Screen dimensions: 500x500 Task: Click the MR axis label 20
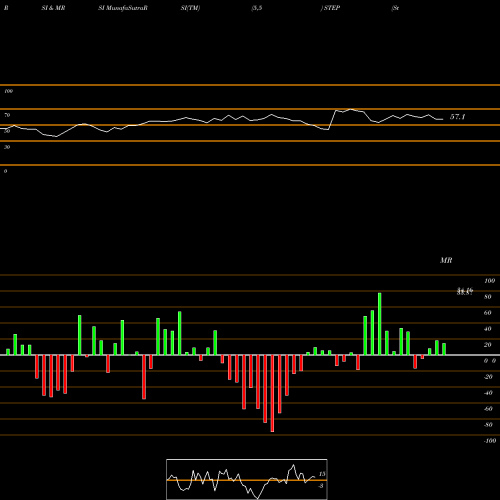(x=487, y=345)
